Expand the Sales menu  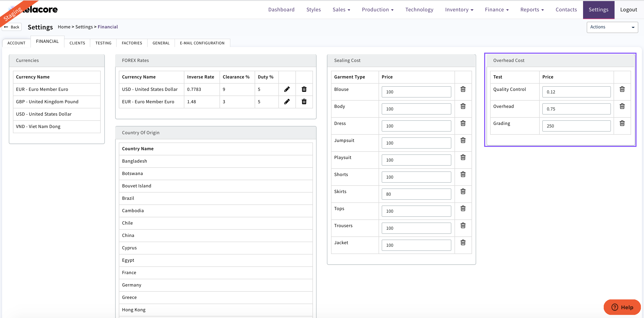coord(341,10)
